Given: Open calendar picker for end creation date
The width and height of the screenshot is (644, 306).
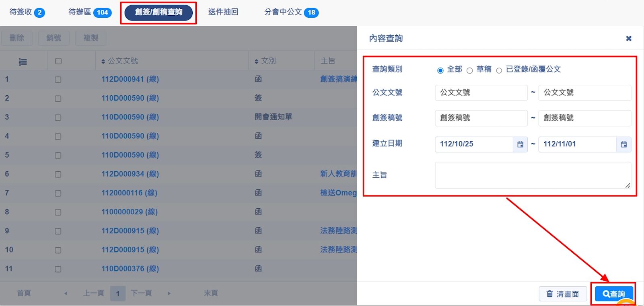Looking at the screenshot, I should pos(623,144).
